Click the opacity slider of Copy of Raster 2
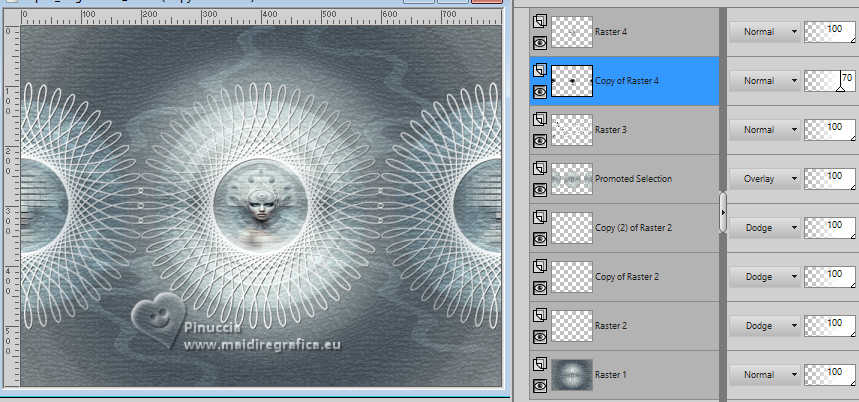 (x=830, y=277)
